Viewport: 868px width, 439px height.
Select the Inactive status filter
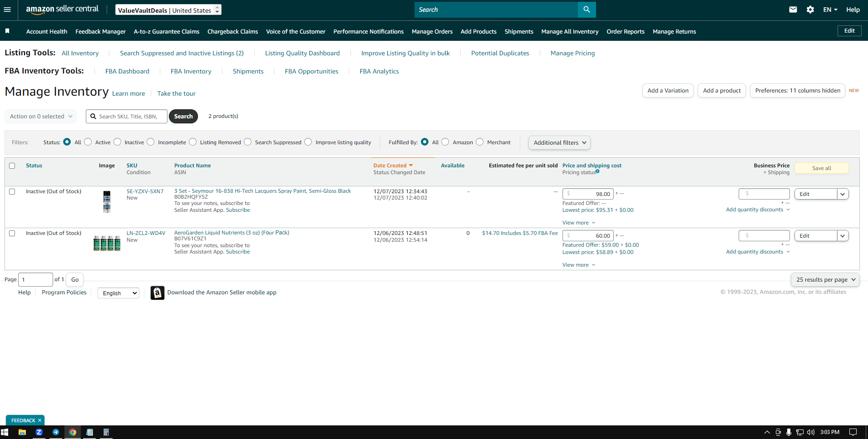pyautogui.click(x=118, y=142)
